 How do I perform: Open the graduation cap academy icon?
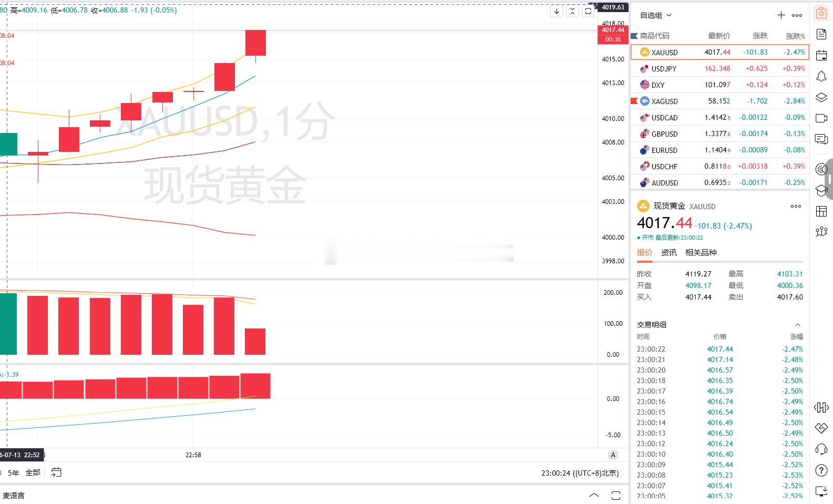click(x=821, y=190)
